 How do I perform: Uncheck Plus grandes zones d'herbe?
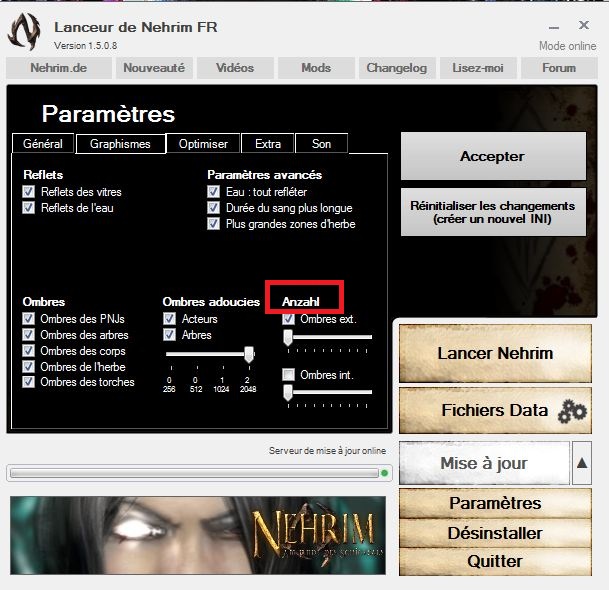213,223
